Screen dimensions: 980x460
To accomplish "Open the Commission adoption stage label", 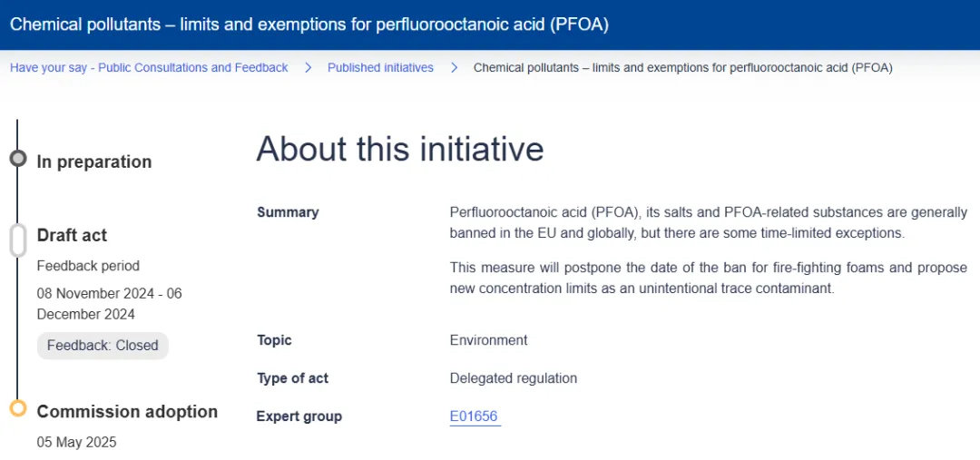I will click(127, 412).
